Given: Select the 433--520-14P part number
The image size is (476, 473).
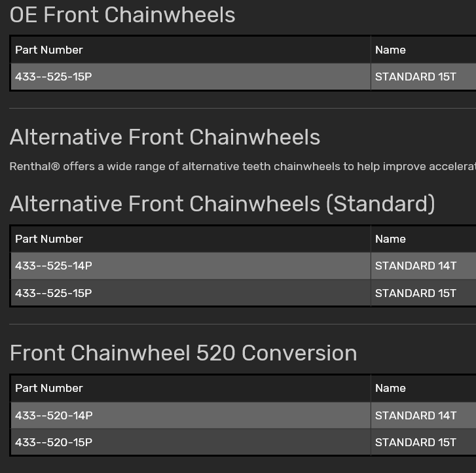Looking at the screenshot, I should (54, 415).
